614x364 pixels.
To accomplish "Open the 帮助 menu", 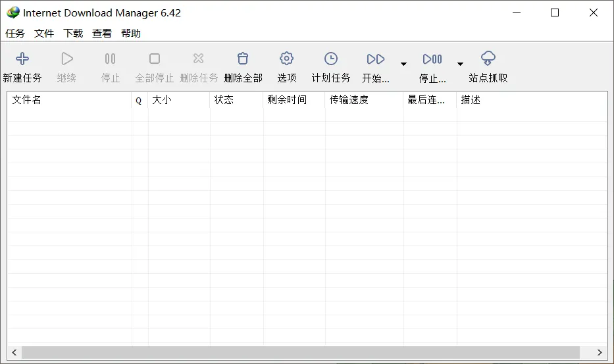I will click(131, 34).
